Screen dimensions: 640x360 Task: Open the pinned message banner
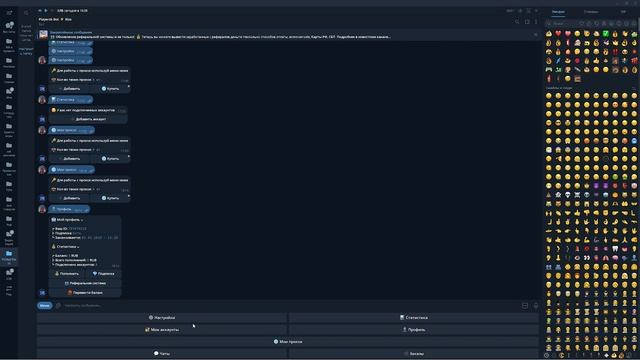click(286, 35)
